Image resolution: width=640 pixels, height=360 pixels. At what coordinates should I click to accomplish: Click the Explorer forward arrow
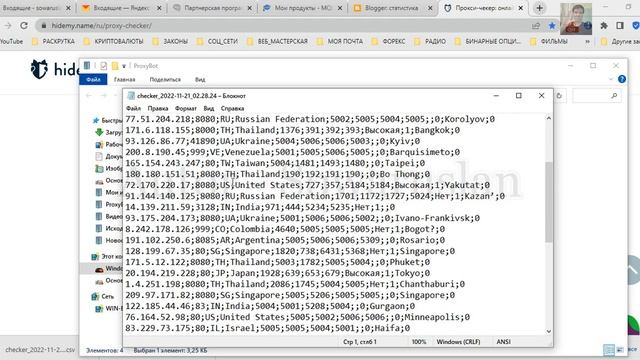[104, 96]
